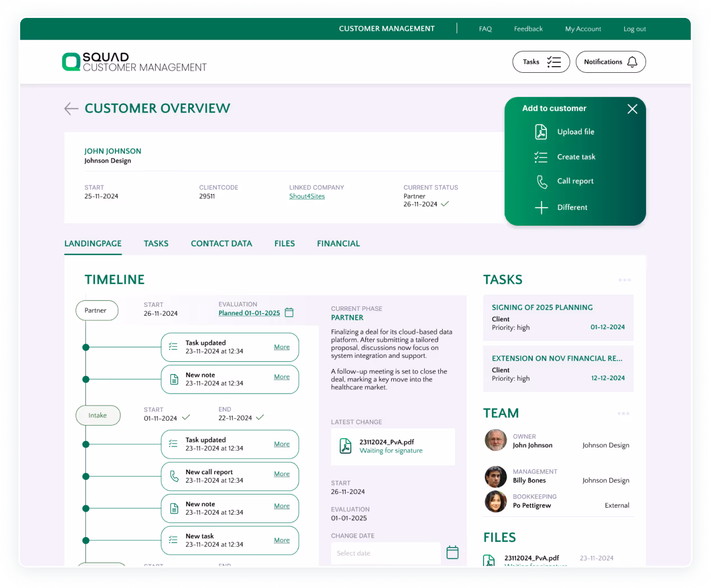The width and height of the screenshot is (711, 588).
Task: Click checklist icon of Intake Task updated card
Action: pyautogui.click(x=173, y=444)
